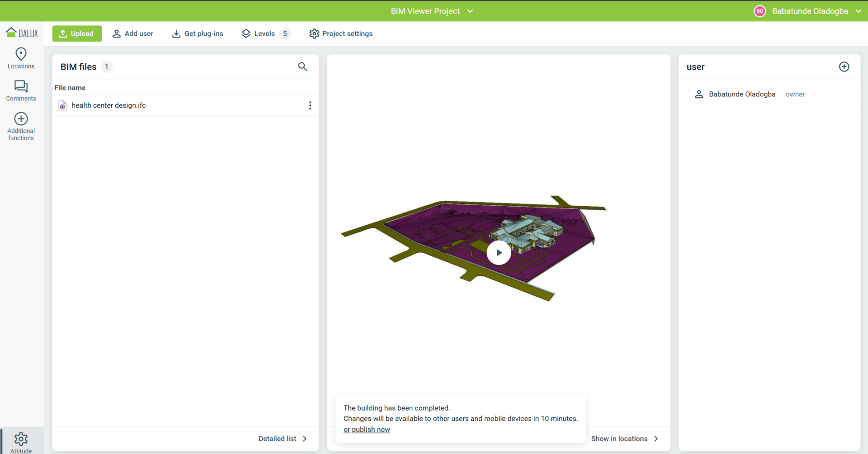Screen dimensions: 868x454
Task: Search BIM files with magnifier icon
Action: 302,66
